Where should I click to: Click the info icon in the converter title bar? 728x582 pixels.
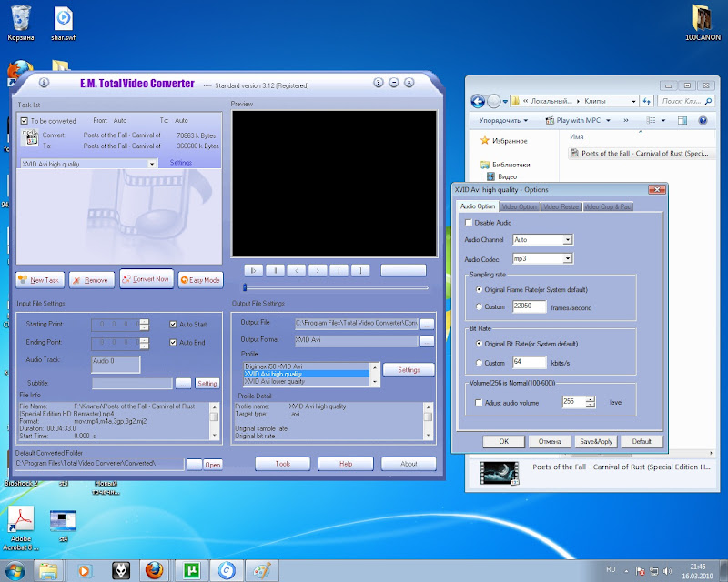pyautogui.click(x=44, y=83)
